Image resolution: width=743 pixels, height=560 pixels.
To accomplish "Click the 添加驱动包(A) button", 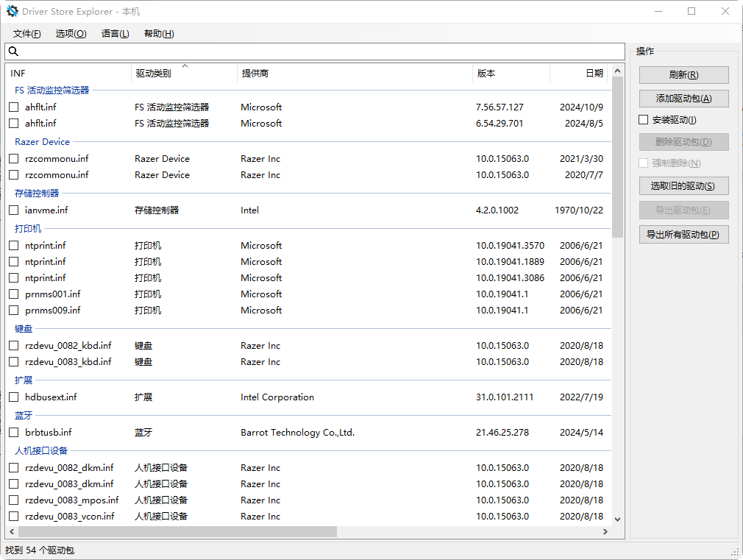I will click(x=683, y=99).
